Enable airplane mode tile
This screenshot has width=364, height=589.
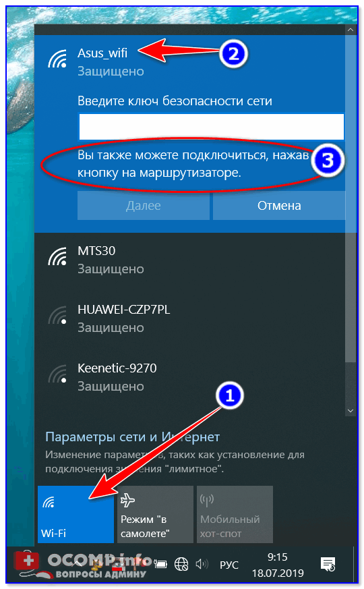pos(155,514)
